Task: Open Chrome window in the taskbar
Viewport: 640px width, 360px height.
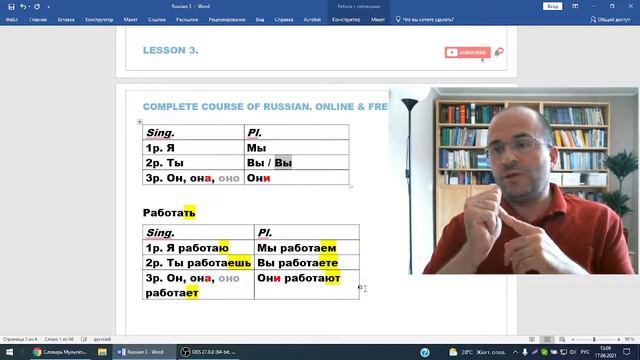Action: [x=60, y=352]
